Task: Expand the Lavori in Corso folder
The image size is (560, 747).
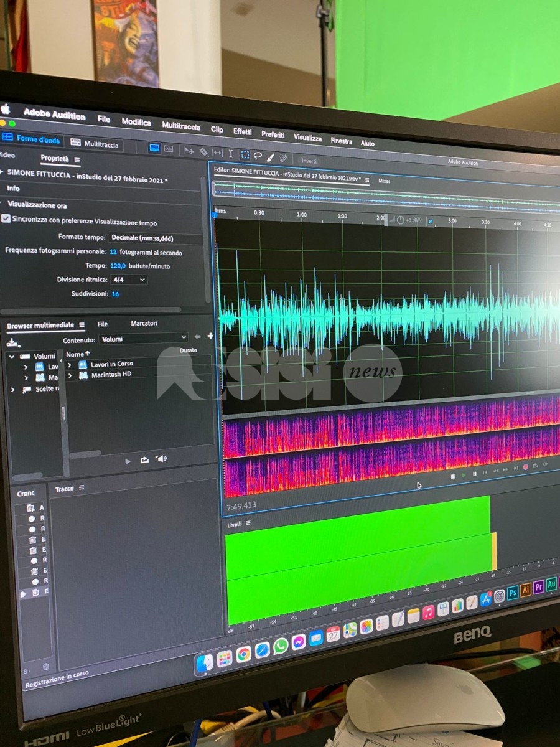Action: coord(70,364)
